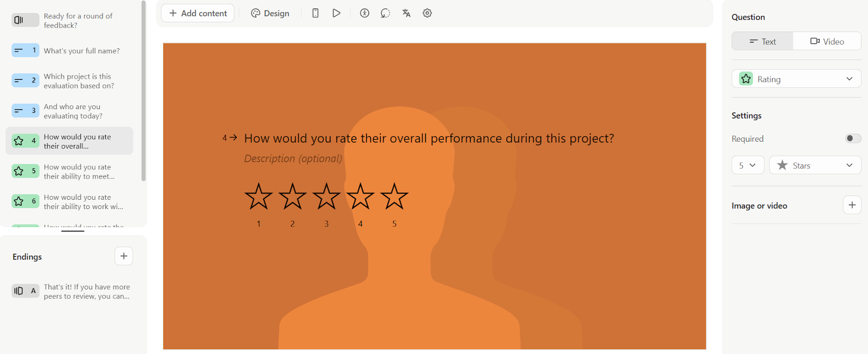Enable the Required setting toggle
868x354 pixels.
click(x=852, y=138)
